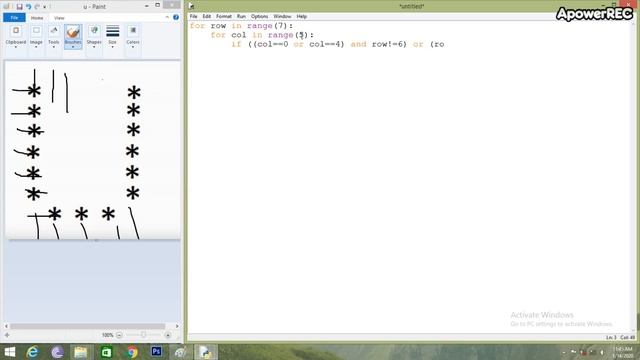Click the IDLE window icon in its title bar
Screen dimensions: 640x360
[191, 6]
